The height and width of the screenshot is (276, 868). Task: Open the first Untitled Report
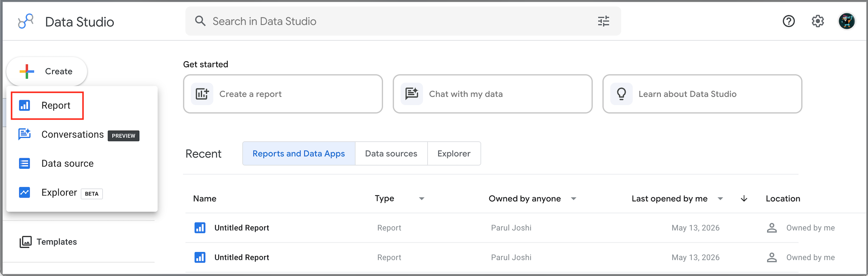pyautogui.click(x=241, y=228)
